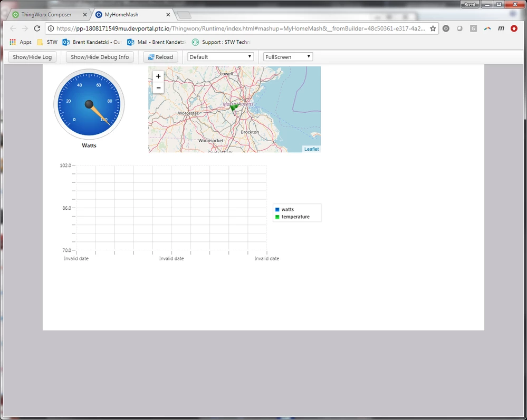
Task: Open Brent Kandetzki Outlook bookmark
Action: tap(92, 42)
